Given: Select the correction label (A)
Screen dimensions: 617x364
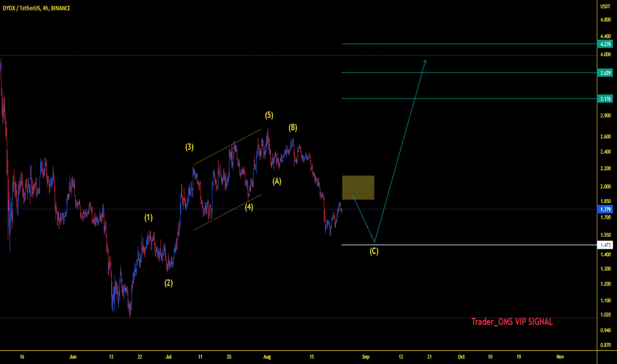Looking at the screenshot, I should coord(277,181).
